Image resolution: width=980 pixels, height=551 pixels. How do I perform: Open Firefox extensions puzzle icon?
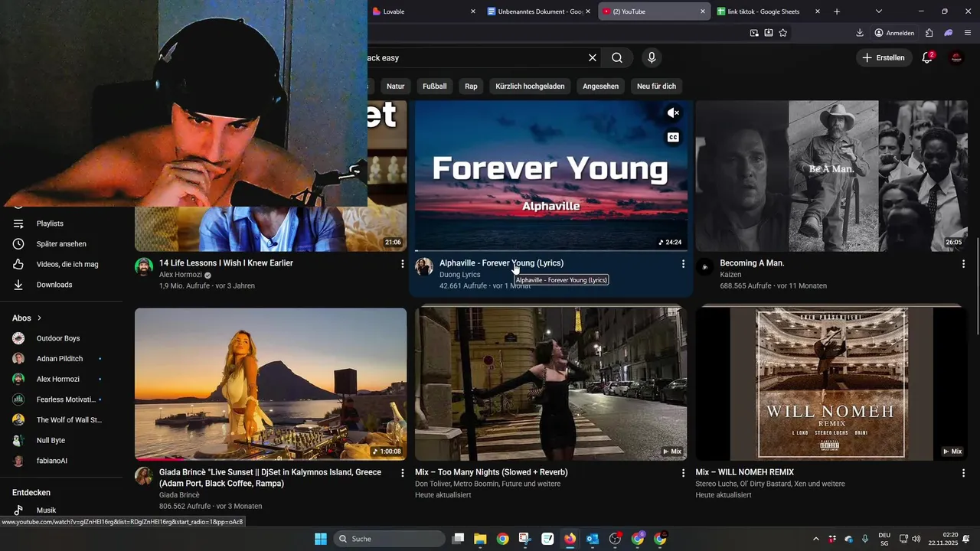pyautogui.click(x=929, y=33)
